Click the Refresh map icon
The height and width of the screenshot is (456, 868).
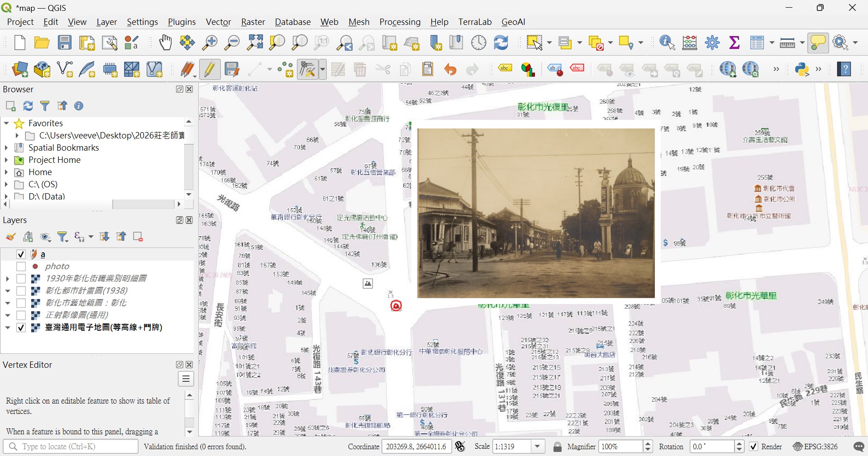click(501, 43)
